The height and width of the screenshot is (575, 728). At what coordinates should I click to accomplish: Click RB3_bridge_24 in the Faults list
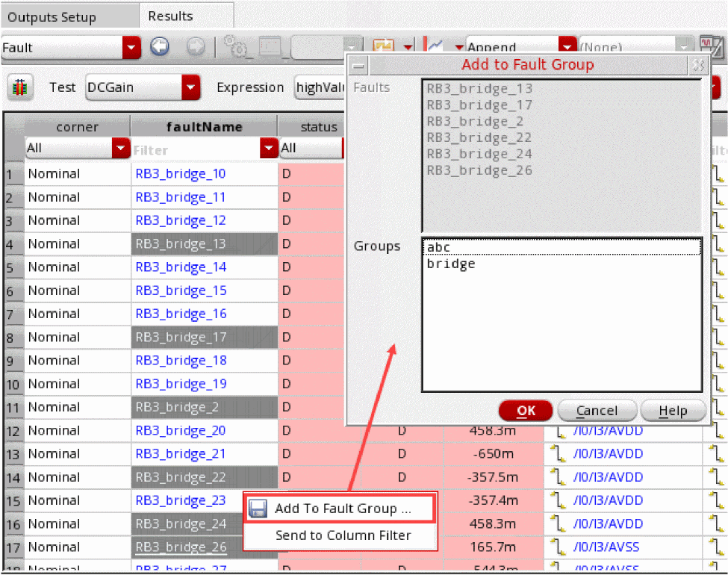coord(479,154)
